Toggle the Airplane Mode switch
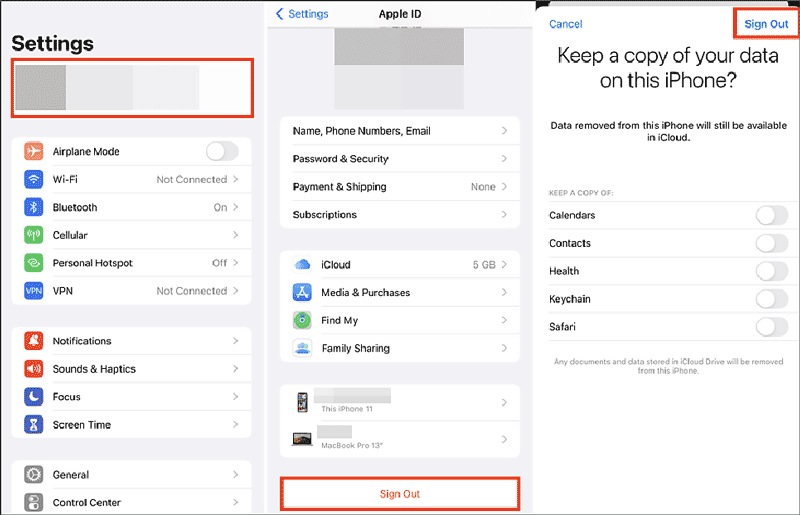The height and width of the screenshot is (515, 800). [x=222, y=151]
